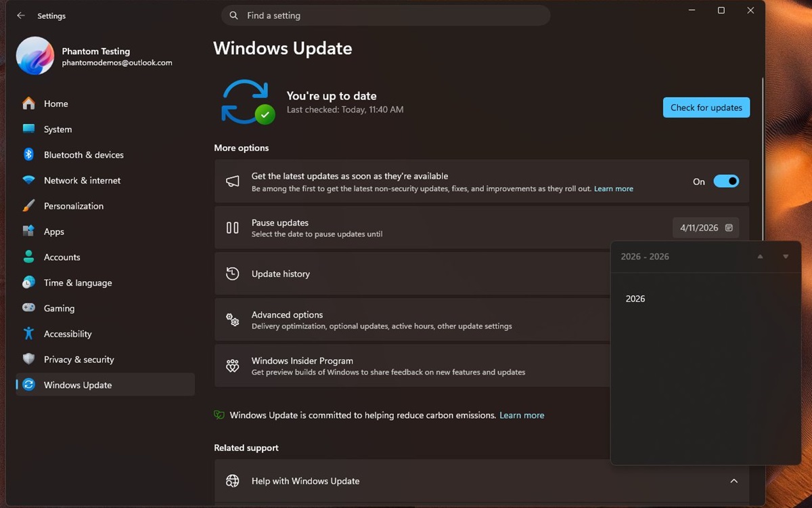Open the Learn more link about latest updates

click(x=613, y=188)
